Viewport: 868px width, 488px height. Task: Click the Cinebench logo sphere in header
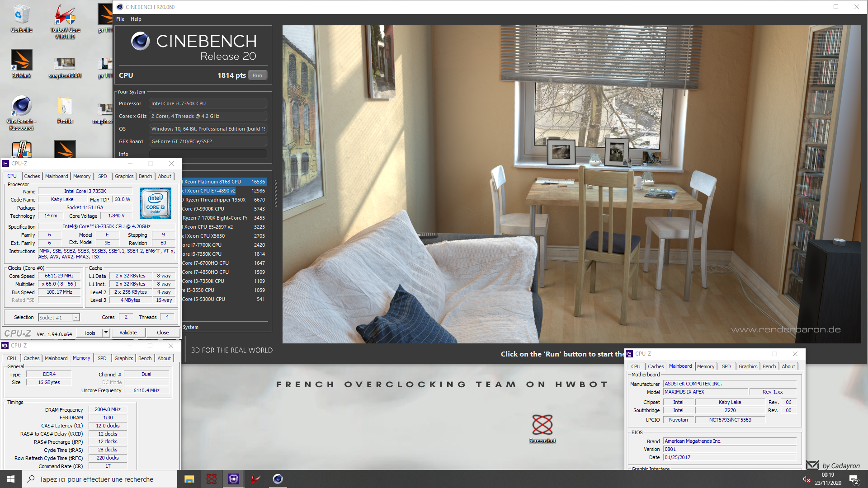click(140, 41)
